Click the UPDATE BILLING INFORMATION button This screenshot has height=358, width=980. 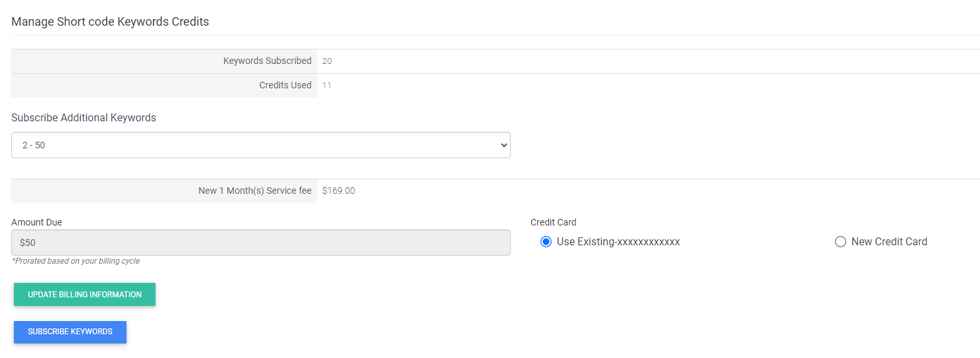pyautogui.click(x=84, y=295)
